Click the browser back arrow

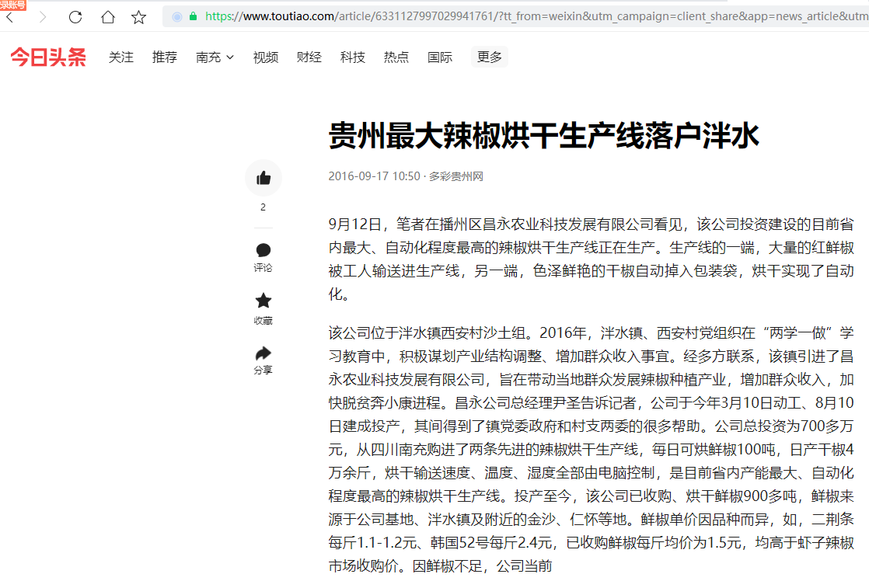(x=9, y=17)
